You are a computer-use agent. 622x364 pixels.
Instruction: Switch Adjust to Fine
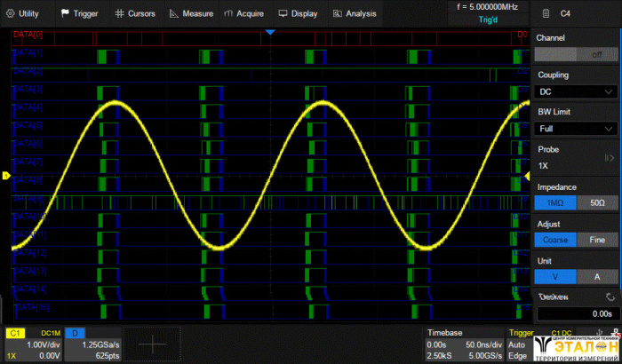tap(597, 240)
